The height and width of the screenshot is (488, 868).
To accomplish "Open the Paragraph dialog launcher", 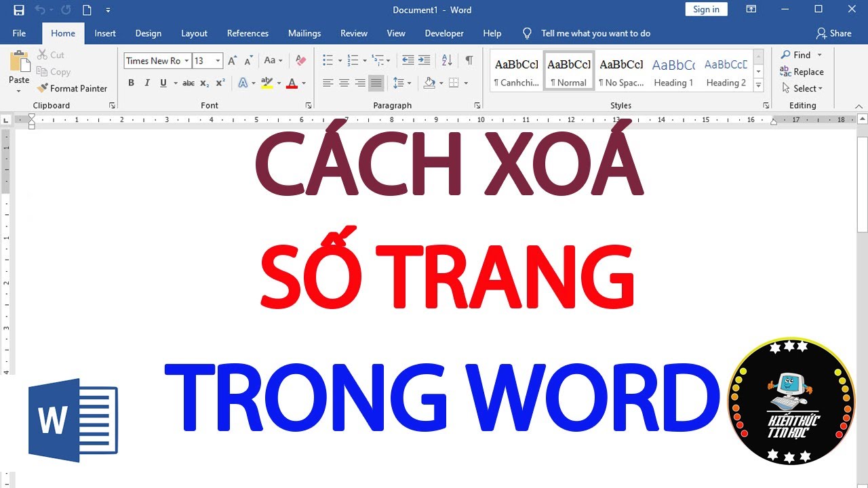I will pos(477,106).
